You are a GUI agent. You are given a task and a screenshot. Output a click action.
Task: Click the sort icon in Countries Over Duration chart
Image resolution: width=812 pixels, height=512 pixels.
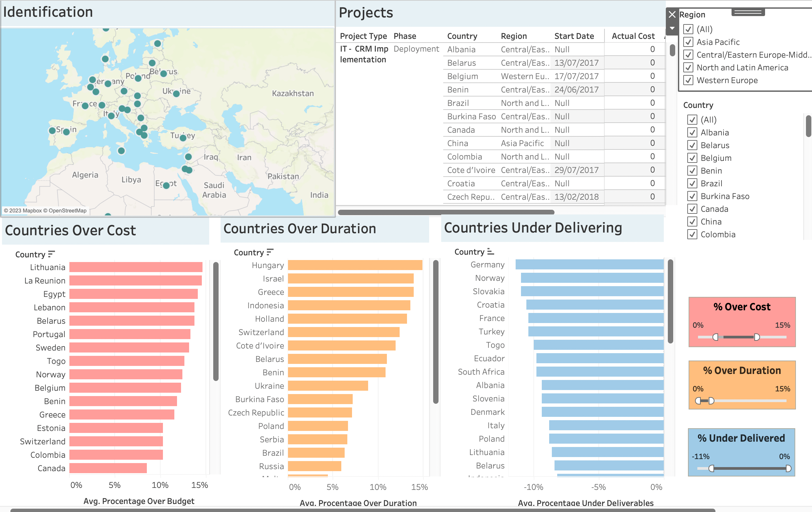tap(270, 252)
